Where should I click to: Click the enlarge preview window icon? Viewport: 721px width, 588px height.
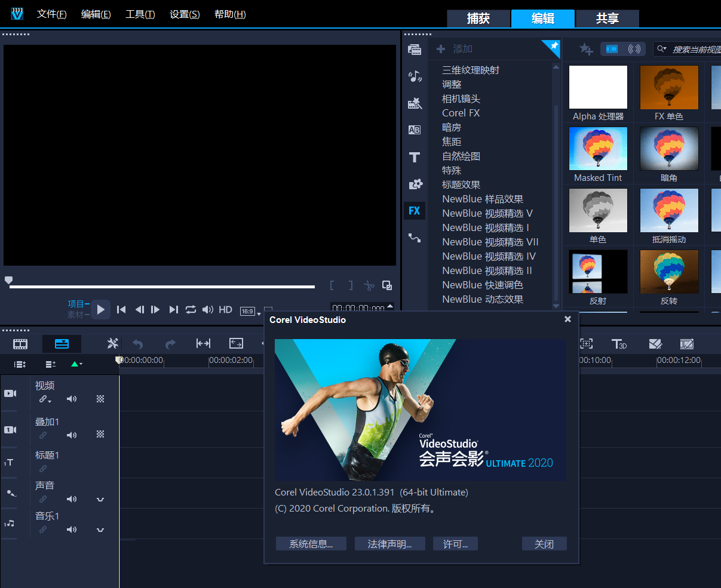[x=387, y=285]
